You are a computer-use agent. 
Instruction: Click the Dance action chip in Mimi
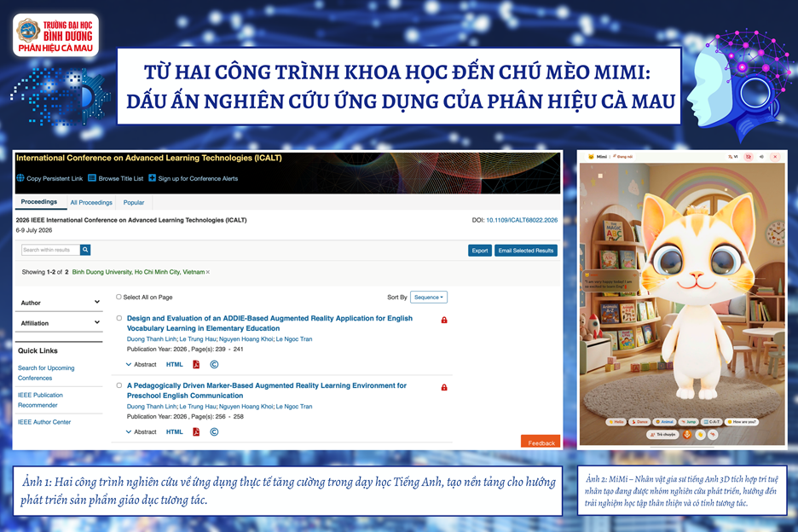coord(639,422)
